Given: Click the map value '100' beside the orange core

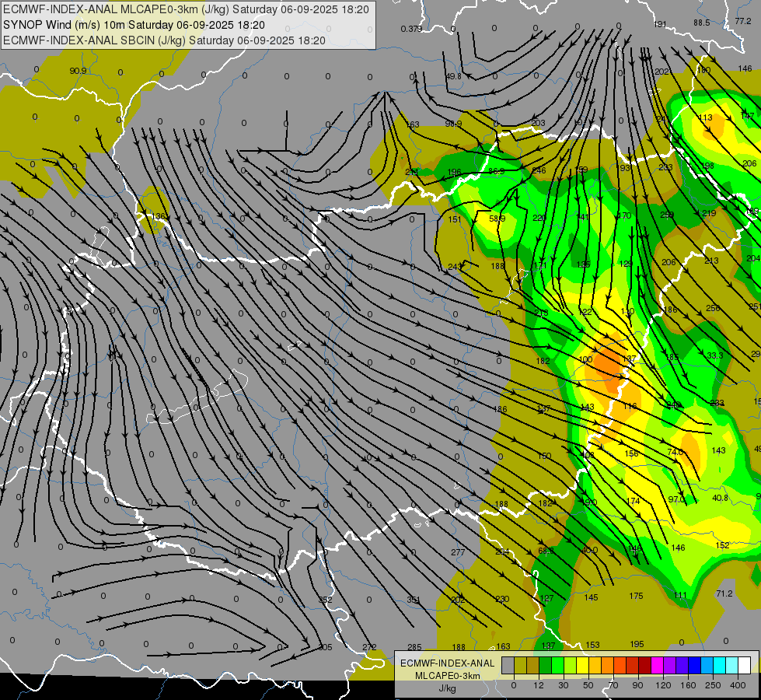Looking at the screenshot, I should pos(586,359).
